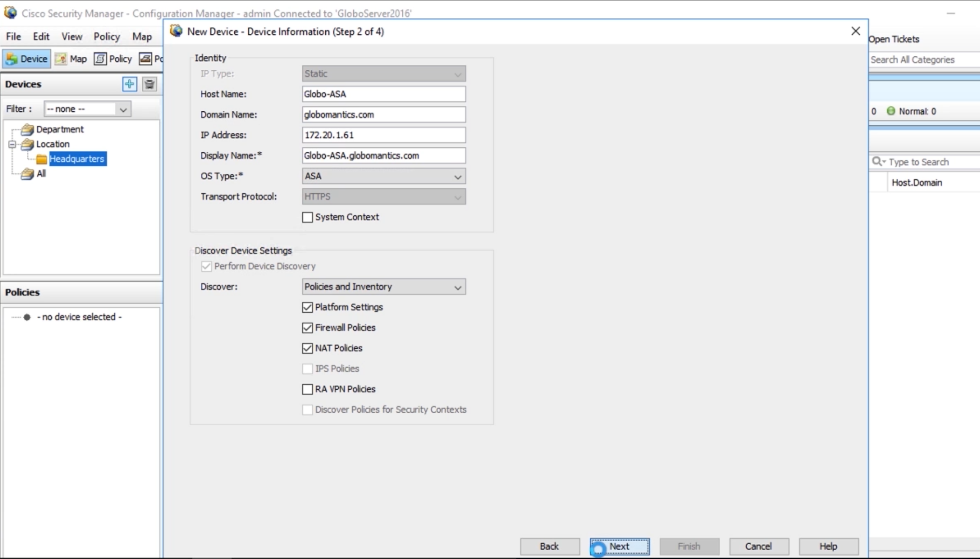Toggle Discover Policies for Security Contexts
Viewport: 980px width, 559px height.
click(307, 410)
